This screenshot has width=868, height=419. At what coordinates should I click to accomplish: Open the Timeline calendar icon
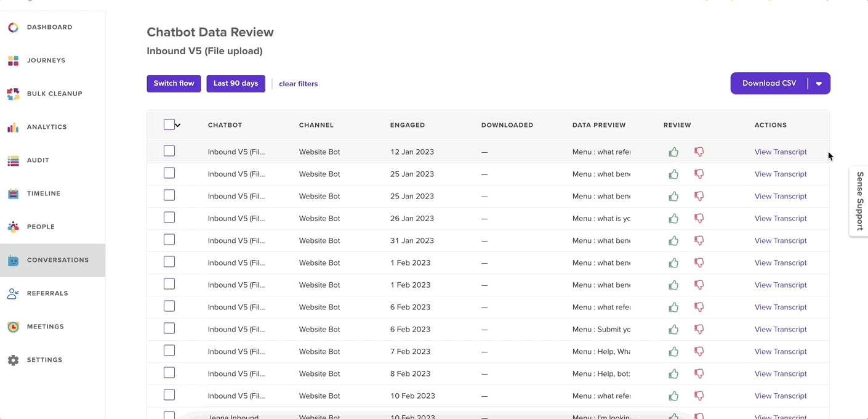coord(13,193)
